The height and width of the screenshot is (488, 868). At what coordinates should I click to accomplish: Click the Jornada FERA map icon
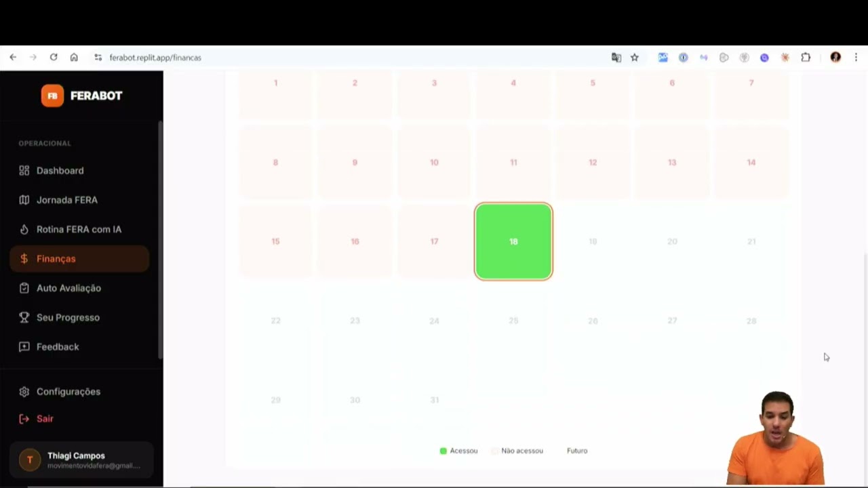[24, 200]
